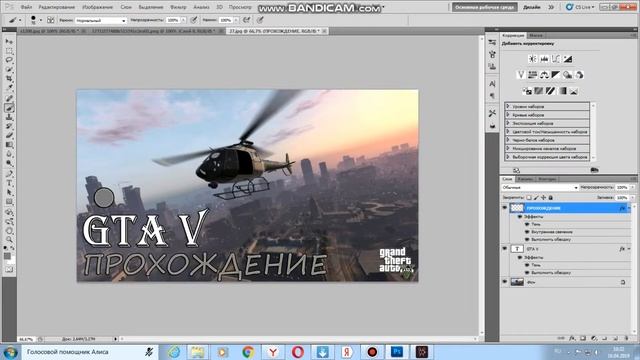Open the Windows Start button

pyautogui.click(x=10, y=352)
